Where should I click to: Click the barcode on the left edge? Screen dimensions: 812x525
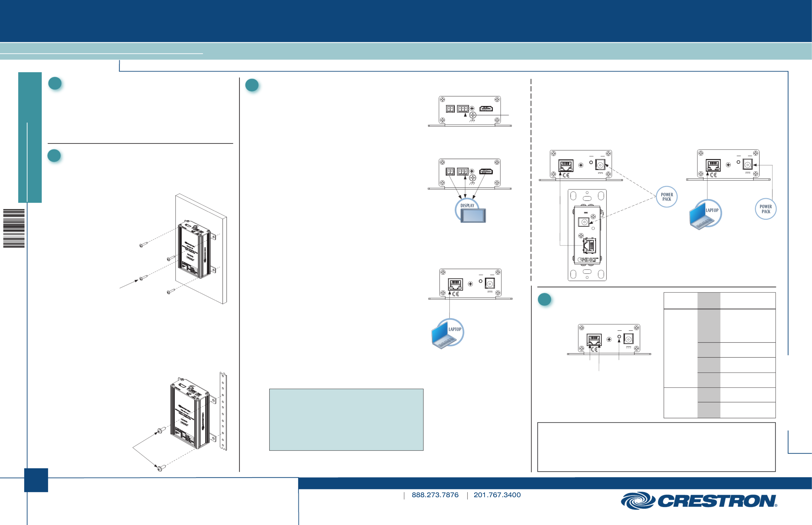tap(14, 228)
